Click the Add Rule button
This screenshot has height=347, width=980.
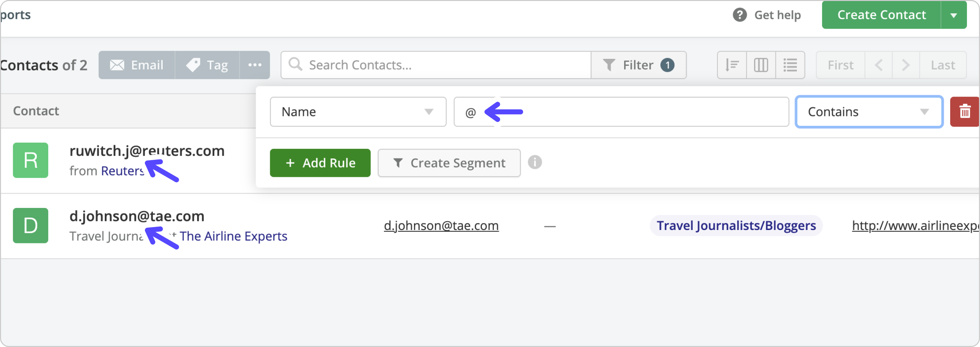320,163
